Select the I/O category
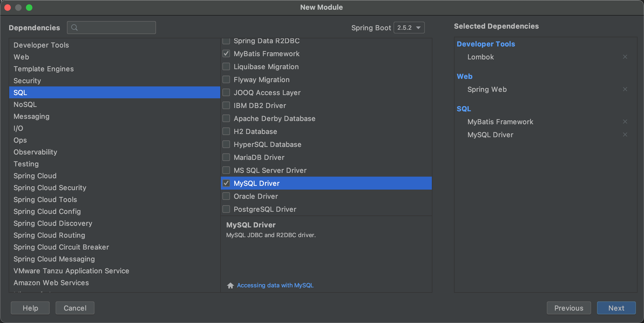The image size is (644, 323). (114, 128)
